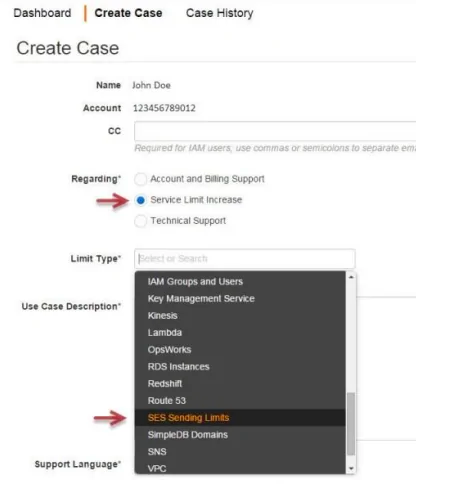This screenshot has width=468, height=484.
Task: Click the dropdown scroll down arrow
Action: click(351, 469)
